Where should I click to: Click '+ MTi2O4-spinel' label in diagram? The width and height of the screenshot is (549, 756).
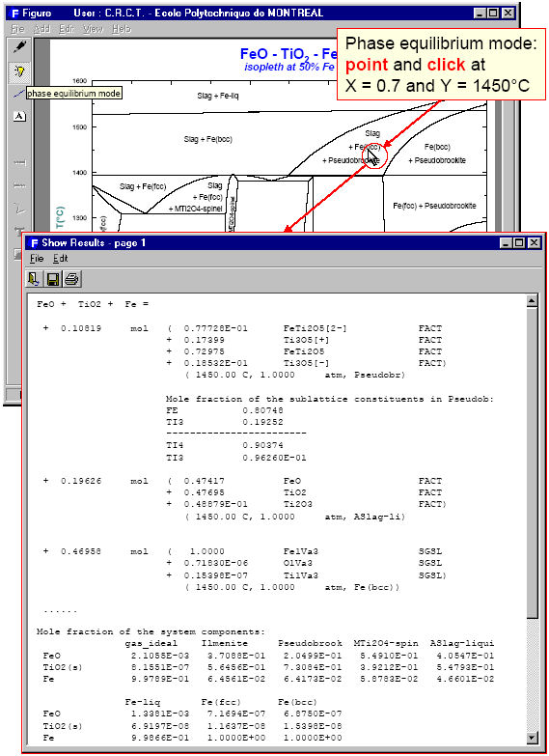[196, 209]
